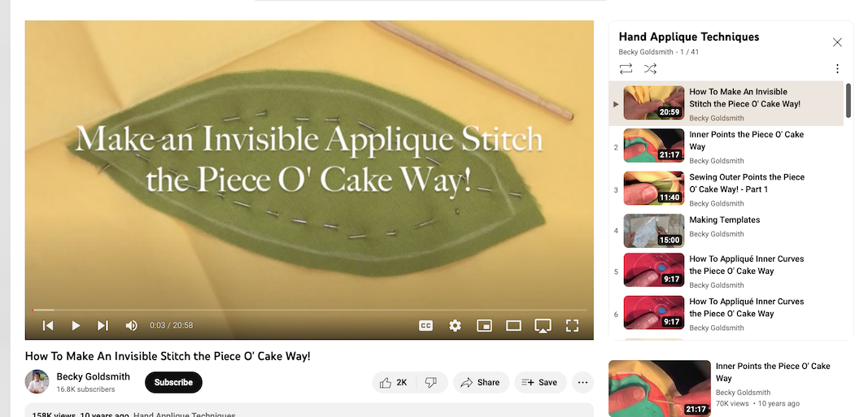
Task: Play the video
Action: point(76,326)
